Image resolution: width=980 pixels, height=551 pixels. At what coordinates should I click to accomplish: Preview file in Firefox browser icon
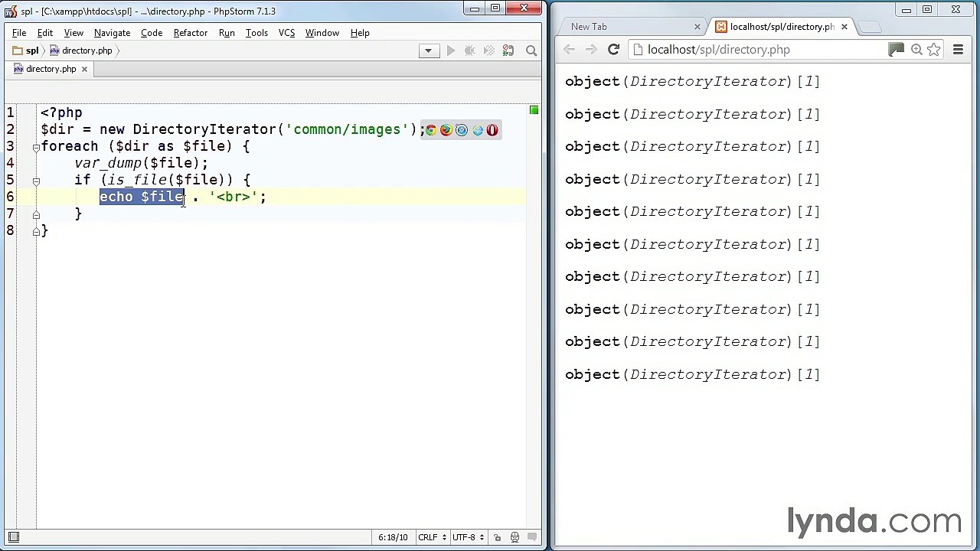tap(446, 130)
